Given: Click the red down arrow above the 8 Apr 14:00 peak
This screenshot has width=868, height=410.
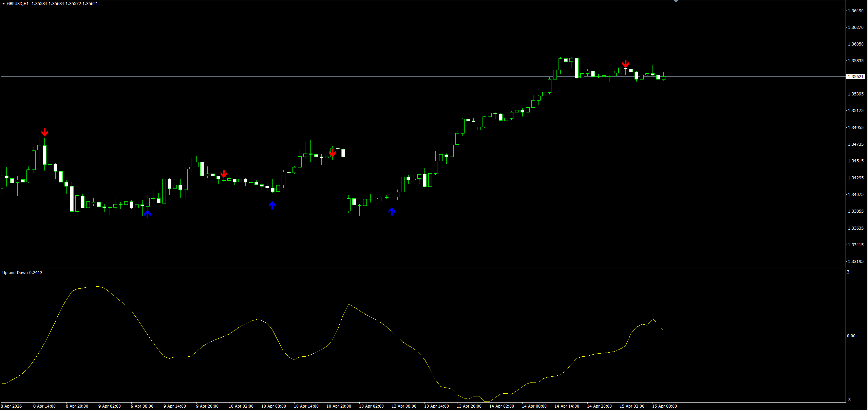Looking at the screenshot, I should coord(44,132).
